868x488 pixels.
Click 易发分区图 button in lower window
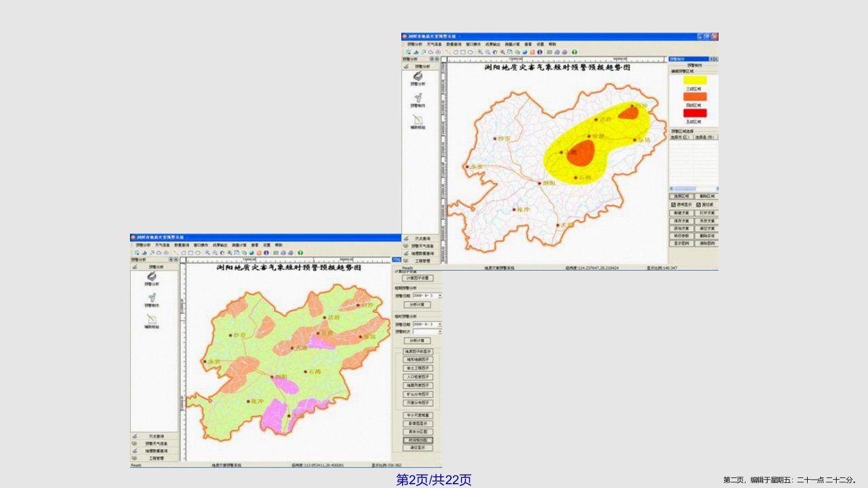(x=418, y=432)
